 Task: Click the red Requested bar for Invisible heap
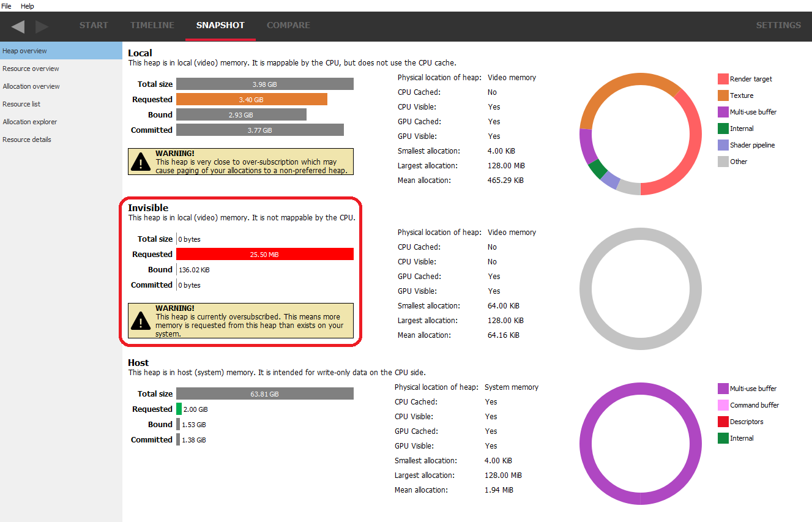[x=264, y=254]
